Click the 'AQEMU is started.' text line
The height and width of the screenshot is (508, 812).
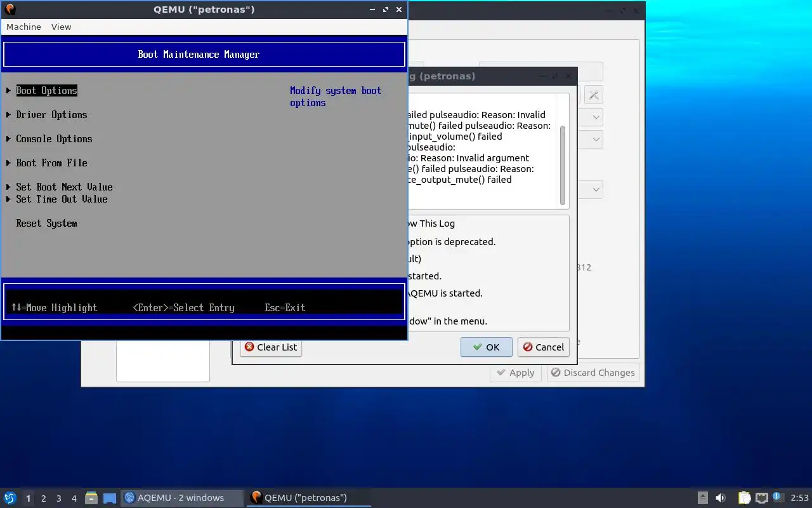pyautogui.click(x=445, y=293)
